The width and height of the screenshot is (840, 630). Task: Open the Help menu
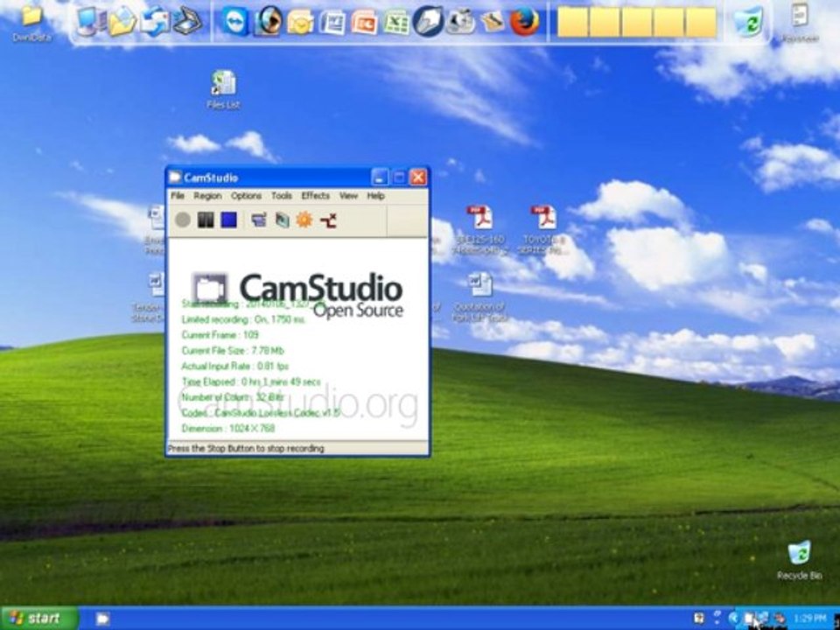click(375, 196)
